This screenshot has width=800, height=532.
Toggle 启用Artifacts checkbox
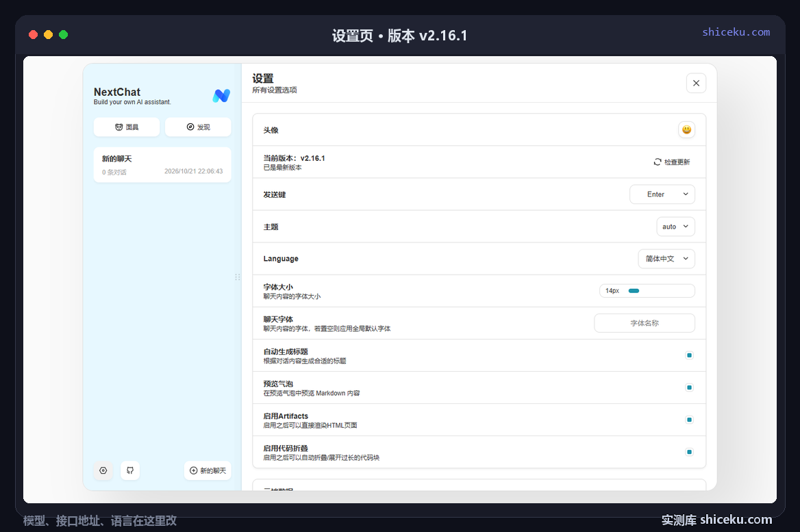(x=689, y=419)
